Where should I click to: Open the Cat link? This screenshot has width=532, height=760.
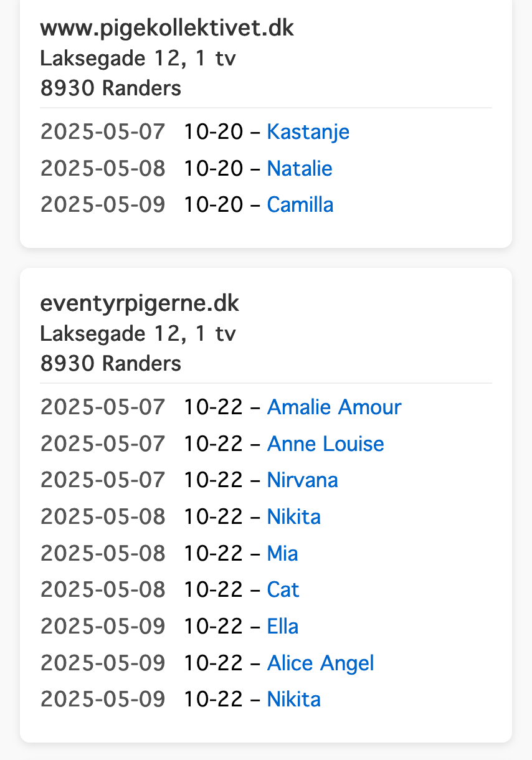[x=283, y=590]
